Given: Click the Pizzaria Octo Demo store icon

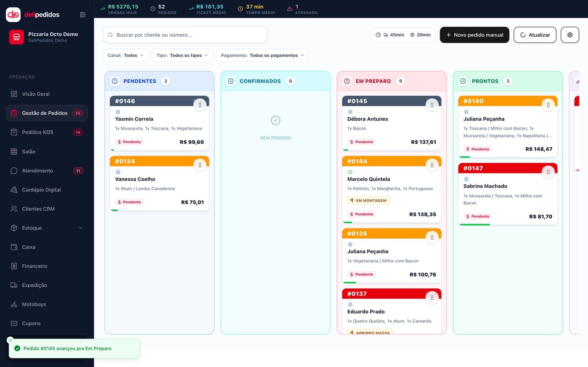Looking at the screenshot, I should pyautogui.click(x=16, y=37).
